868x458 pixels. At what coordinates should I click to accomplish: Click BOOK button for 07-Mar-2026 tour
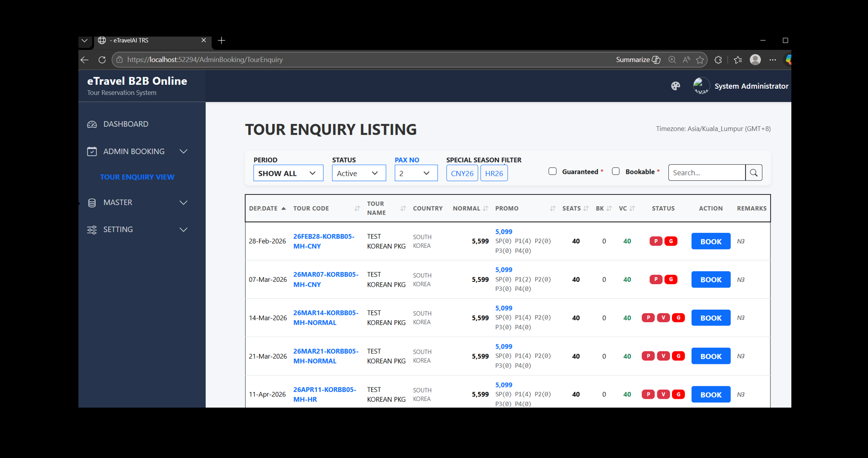[710, 280]
